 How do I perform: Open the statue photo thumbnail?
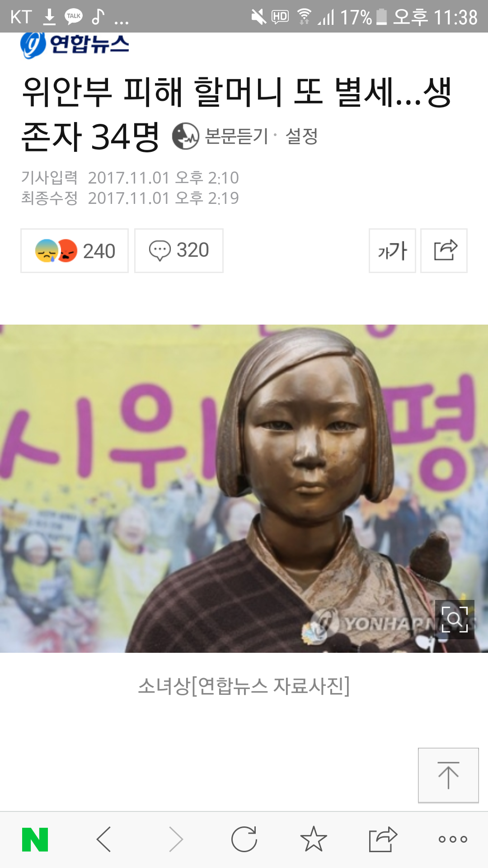(x=244, y=489)
